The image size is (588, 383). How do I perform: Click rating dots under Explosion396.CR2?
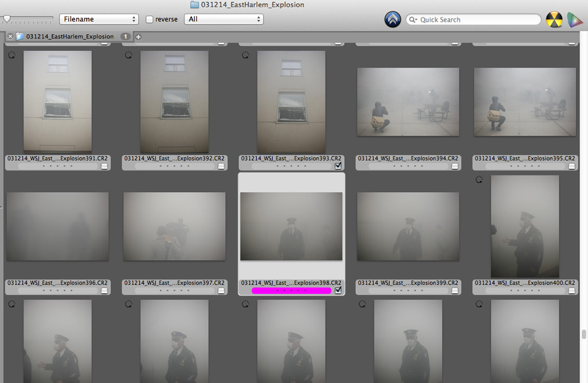click(x=58, y=291)
